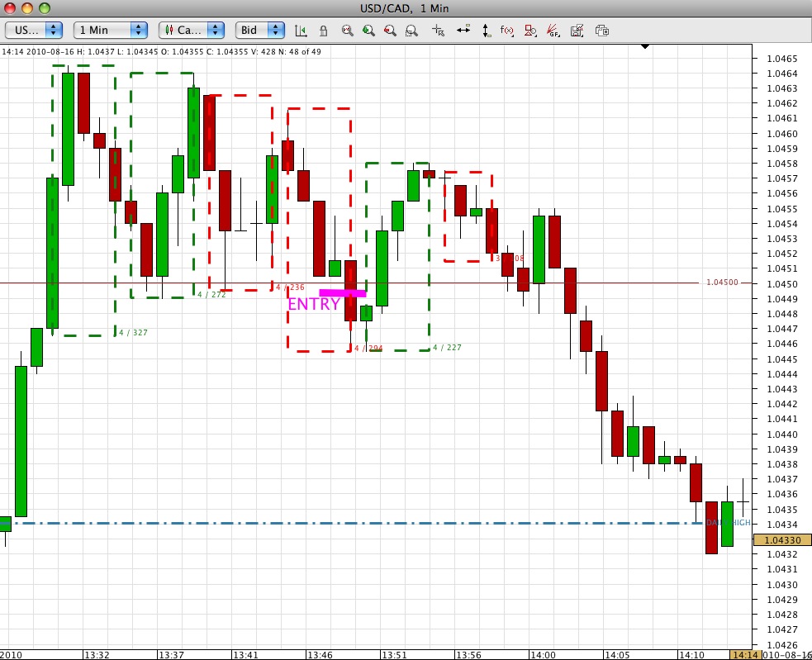812x660 pixels.
Task: Click the 4 / 327 box label
Action: click(133, 333)
